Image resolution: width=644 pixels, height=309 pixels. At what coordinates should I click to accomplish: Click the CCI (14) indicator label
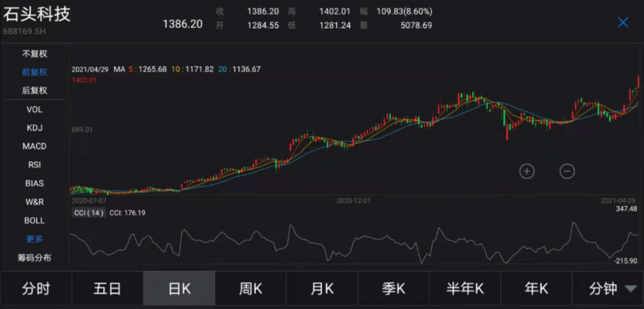(x=89, y=213)
